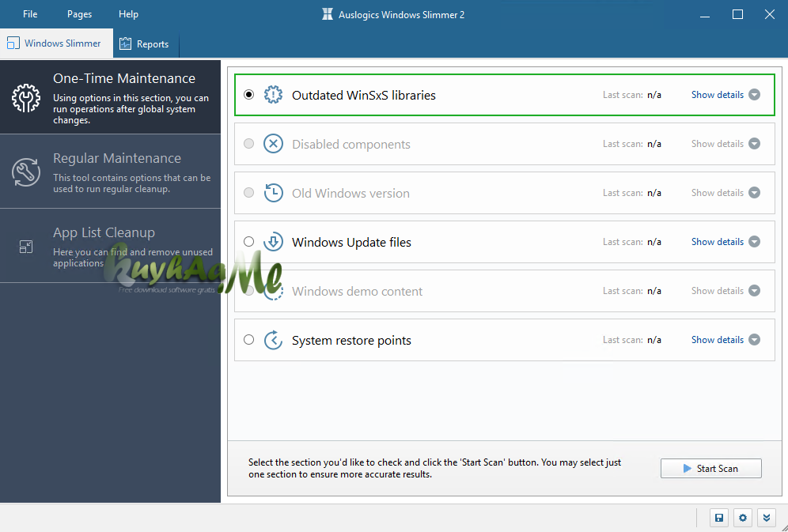The height and width of the screenshot is (532, 788).
Task: Click the save floppy disk icon at bottom
Action: tap(719, 518)
